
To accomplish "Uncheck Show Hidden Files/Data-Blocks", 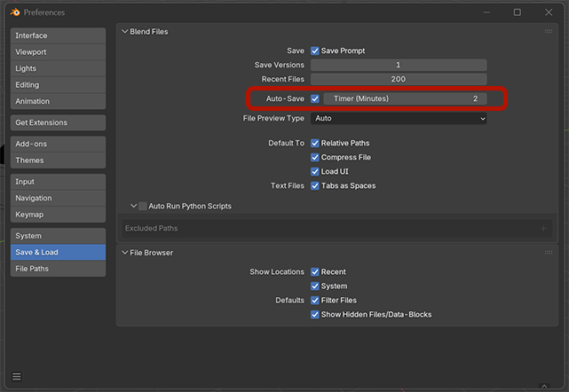I will [x=315, y=315].
